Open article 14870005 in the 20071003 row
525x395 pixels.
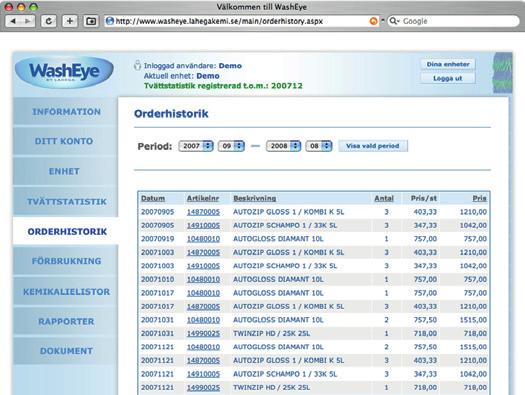(203, 252)
